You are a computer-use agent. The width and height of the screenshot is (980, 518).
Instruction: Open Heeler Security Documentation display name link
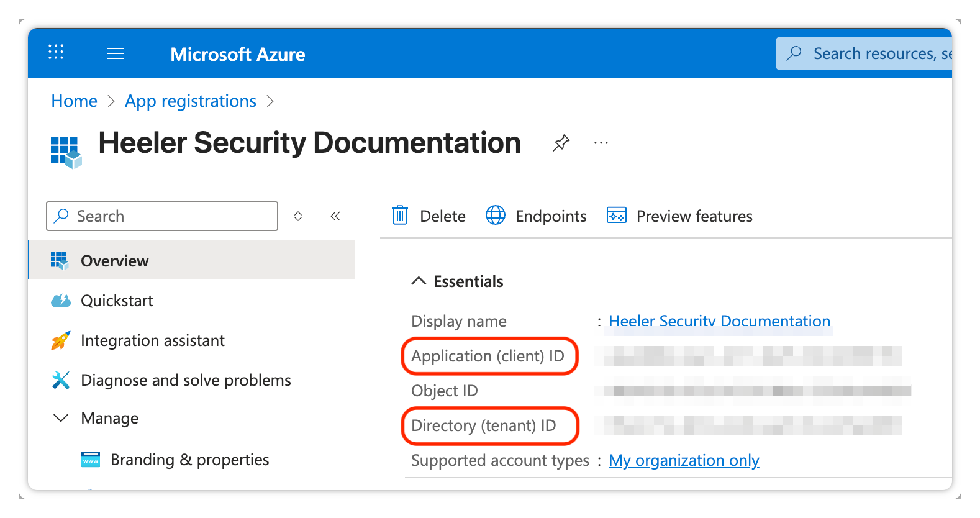(719, 321)
